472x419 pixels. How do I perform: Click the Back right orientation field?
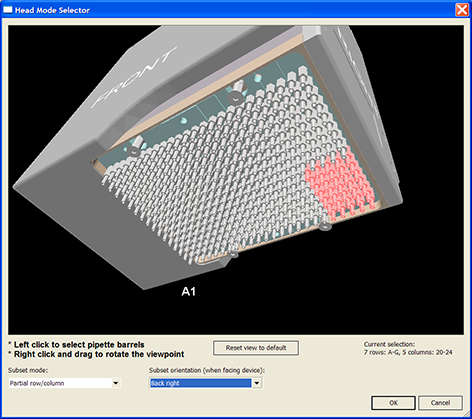pyautogui.click(x=201, y=383)
